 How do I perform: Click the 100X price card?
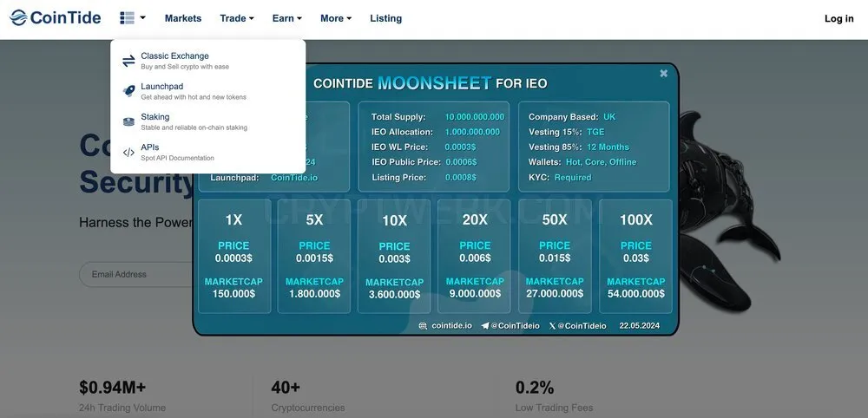click(x=635, y=257)
